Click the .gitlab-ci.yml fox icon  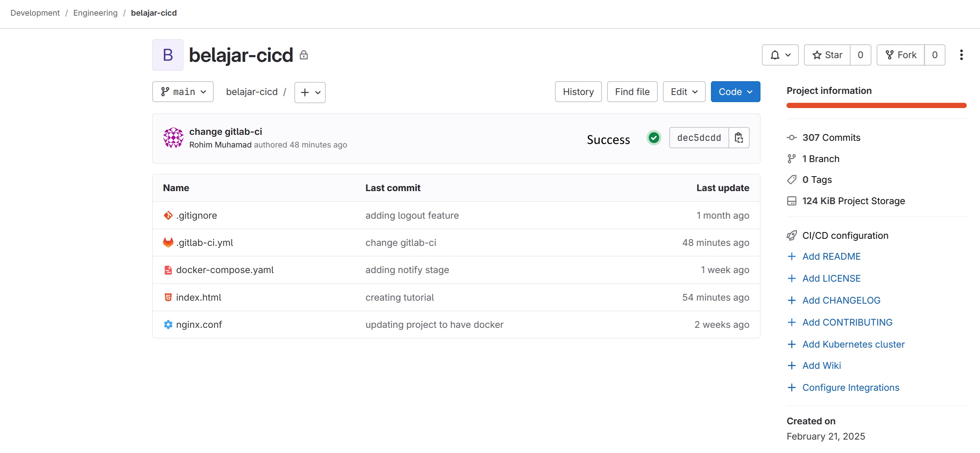point(168,243)
